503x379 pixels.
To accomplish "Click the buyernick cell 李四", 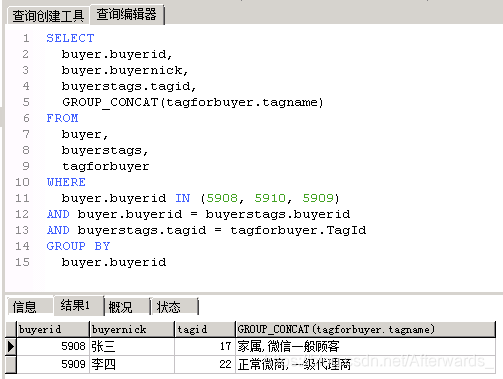I will coord(132,364).
